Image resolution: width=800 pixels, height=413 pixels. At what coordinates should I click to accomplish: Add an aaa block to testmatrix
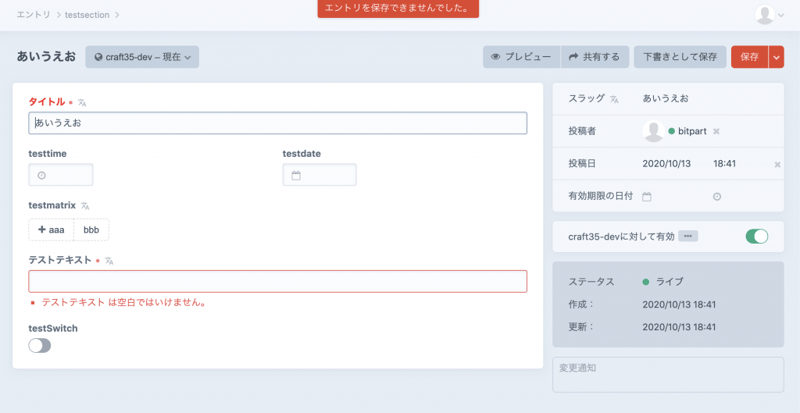pos(51,230)
